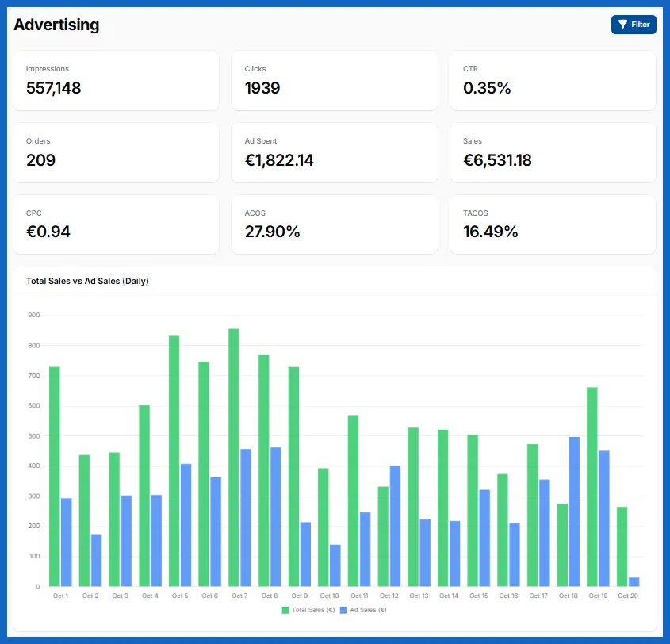Viewport: 670px width, 644px height.
Task: Click the Total Sales (€) legend label
Action: (313, 610)
